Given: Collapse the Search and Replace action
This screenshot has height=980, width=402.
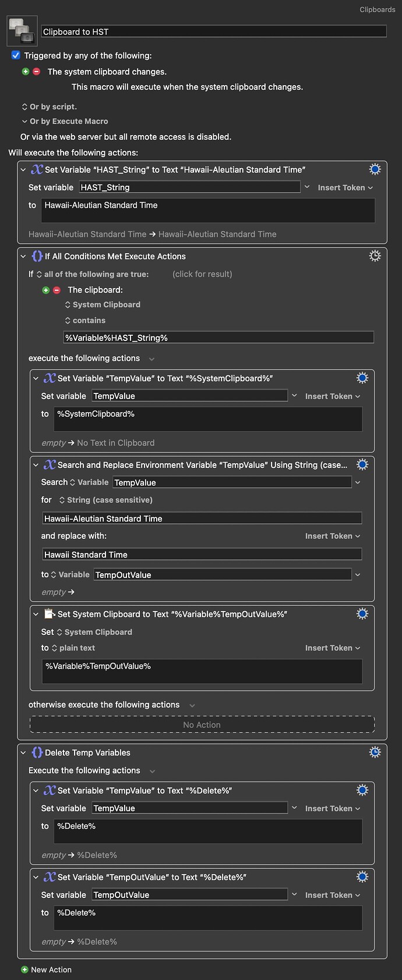Looking at the screenshot, I should tap(36, 465).
